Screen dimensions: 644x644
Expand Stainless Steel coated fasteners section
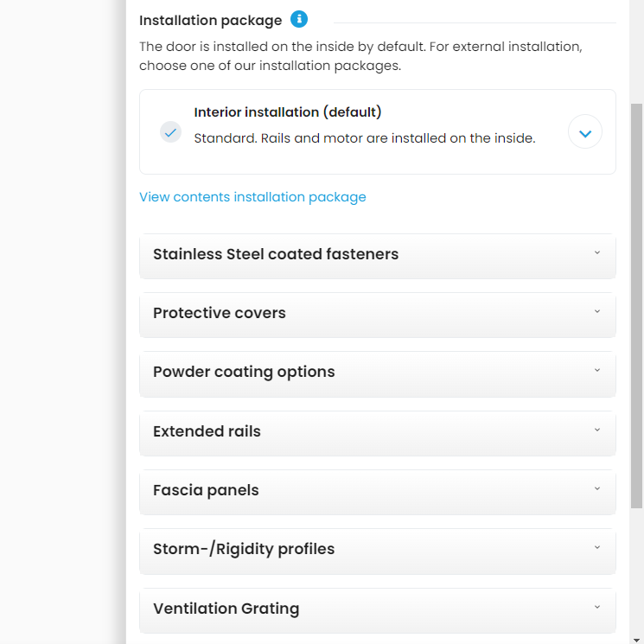click(276, 255)
